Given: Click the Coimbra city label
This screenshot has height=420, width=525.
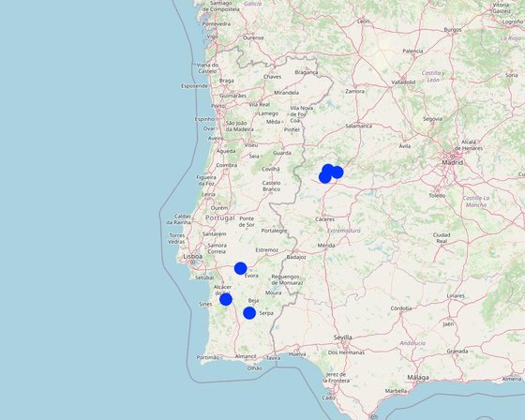Looking at the screenshot, I should pyautogui.click(x=227, y=165).
